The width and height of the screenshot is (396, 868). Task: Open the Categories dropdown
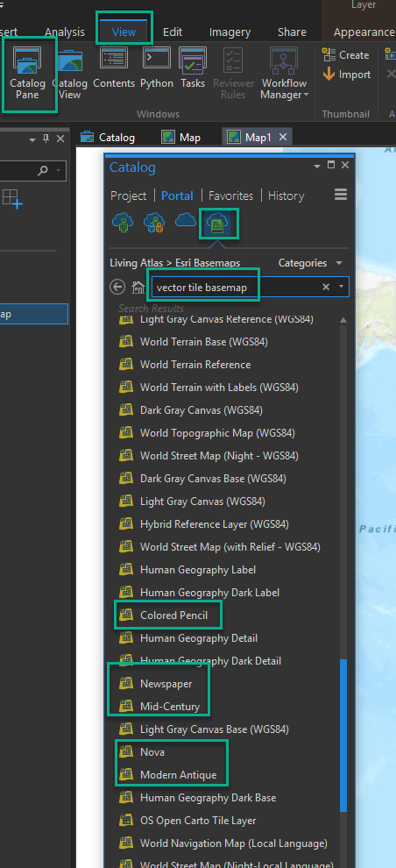coord(310,263)
